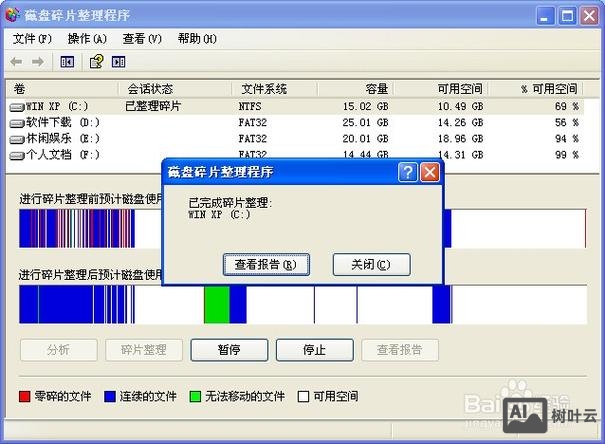Click the rightmost toolbar pane icon
The width and height of the screenshot is (605, 444).
click(118, 62)
